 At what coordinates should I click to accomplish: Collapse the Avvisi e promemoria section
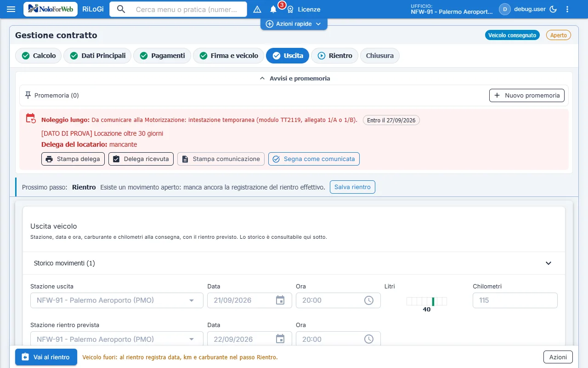click(x=294, y=78)
